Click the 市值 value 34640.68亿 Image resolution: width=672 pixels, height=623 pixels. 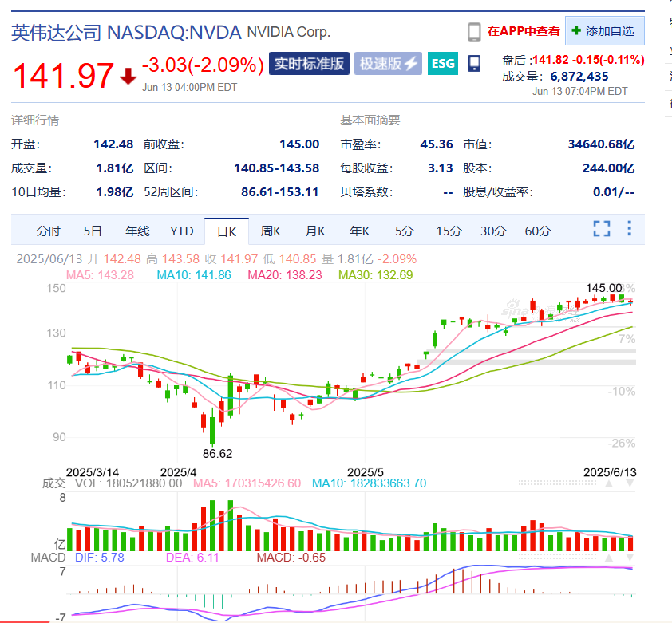click(x=601, y=144)
